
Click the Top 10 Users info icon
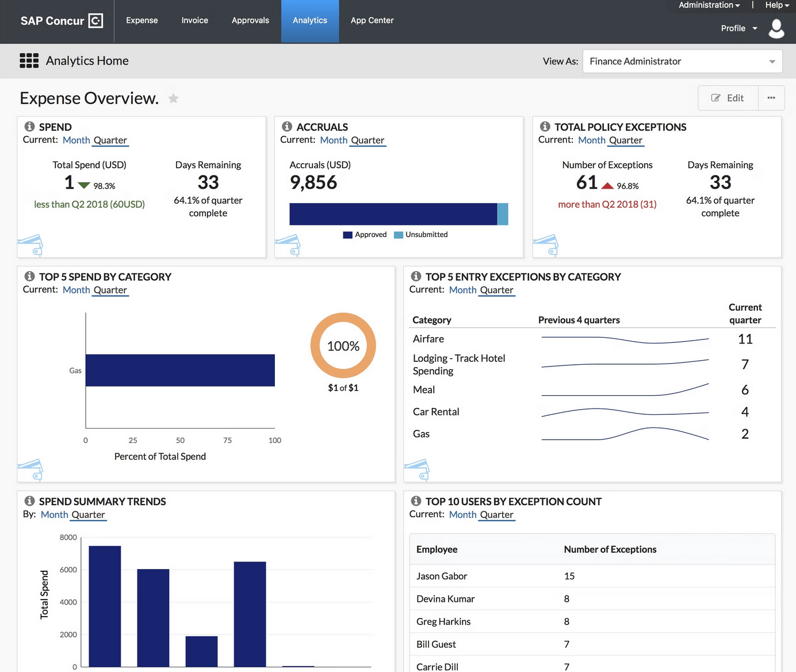click(416, 501)
